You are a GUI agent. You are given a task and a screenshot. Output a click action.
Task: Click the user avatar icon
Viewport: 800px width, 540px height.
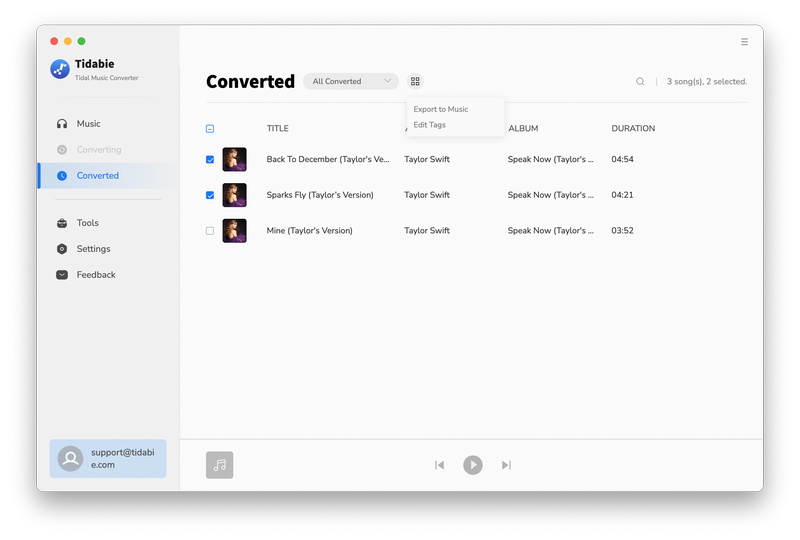coord(70,458)
